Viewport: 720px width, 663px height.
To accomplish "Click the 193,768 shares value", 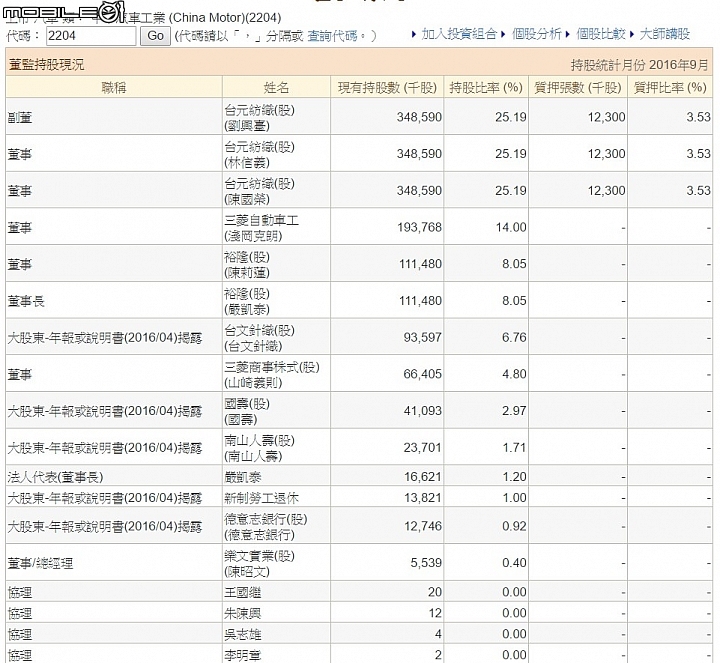I will point(419,227).
